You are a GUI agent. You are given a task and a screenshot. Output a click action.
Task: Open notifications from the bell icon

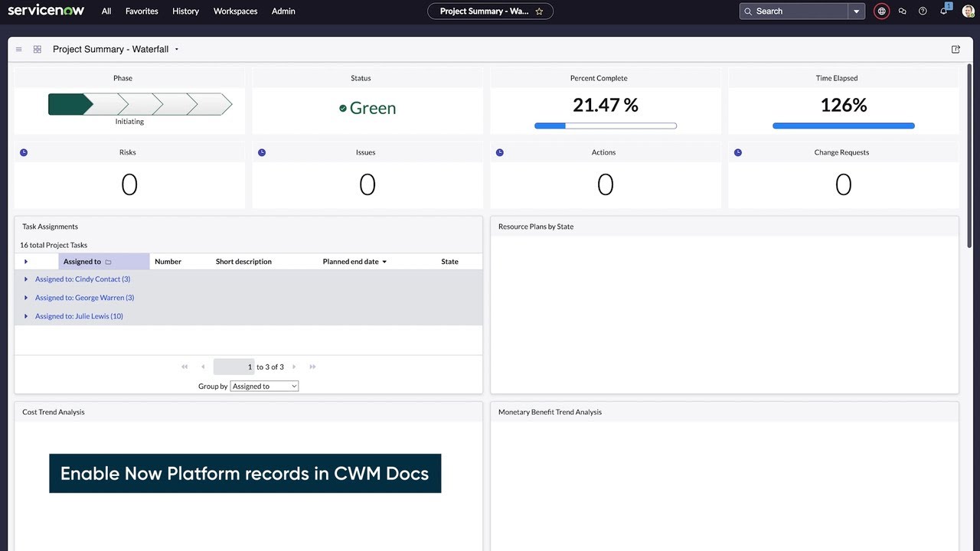(x=943, y=11)
